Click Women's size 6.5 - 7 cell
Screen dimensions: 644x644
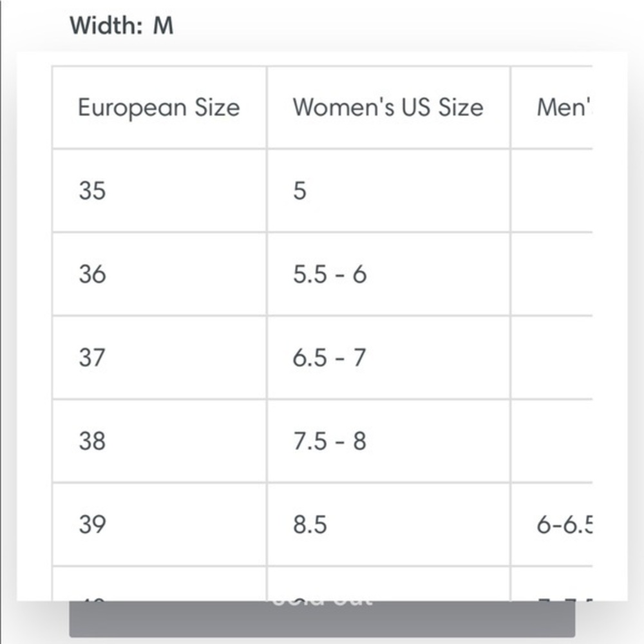388,357
